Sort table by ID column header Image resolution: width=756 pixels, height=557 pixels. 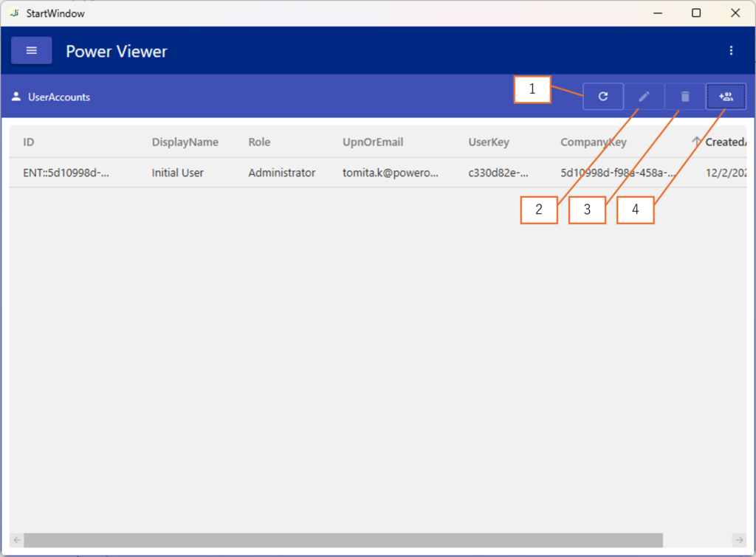point(29,142)
